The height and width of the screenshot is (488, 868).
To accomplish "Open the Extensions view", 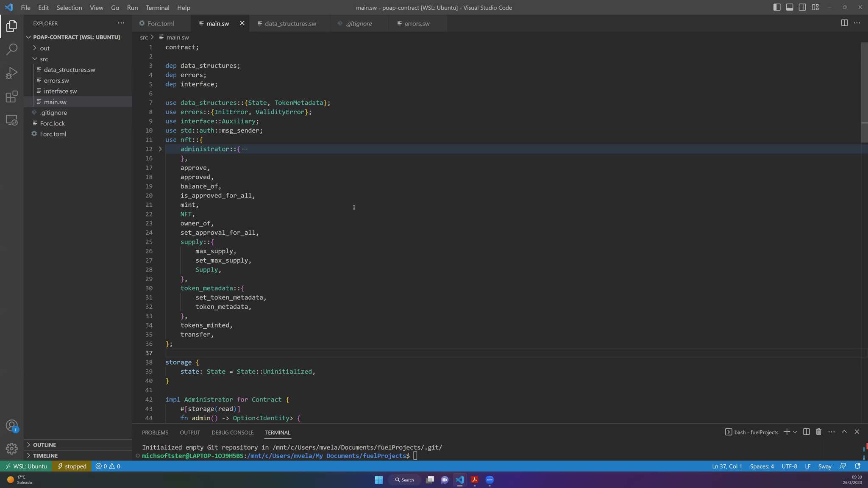I will pos(11,97).
